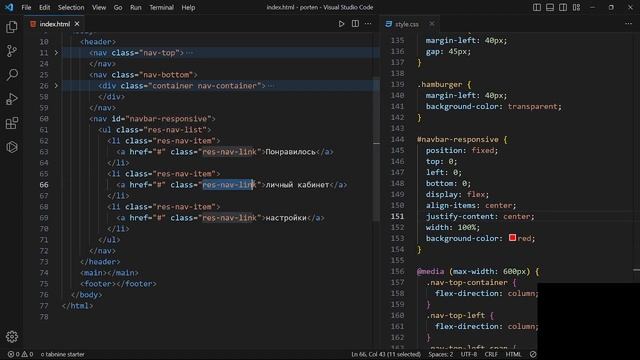Click 'justify-content' property on line 151
640x360 pixels.
[460, 216]
